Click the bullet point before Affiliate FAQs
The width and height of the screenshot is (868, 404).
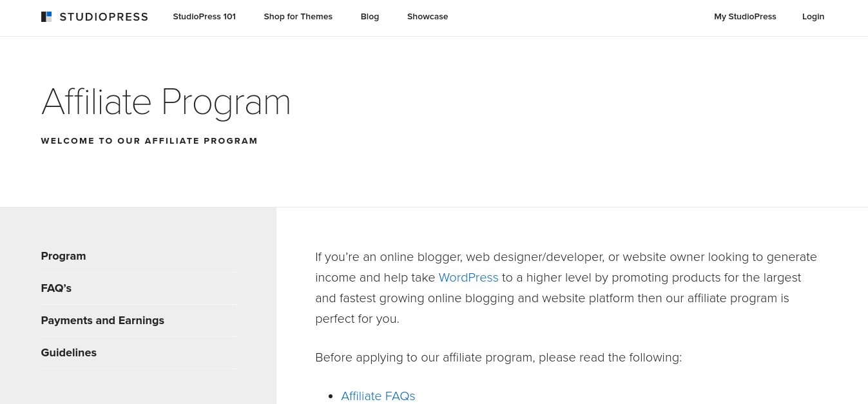pyautogui.click(x=331, y=397)
